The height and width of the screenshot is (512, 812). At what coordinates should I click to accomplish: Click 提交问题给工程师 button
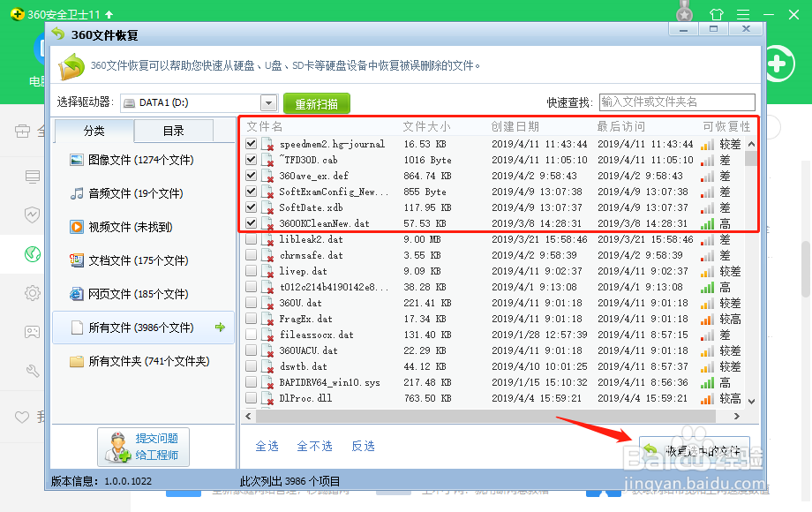144,447
